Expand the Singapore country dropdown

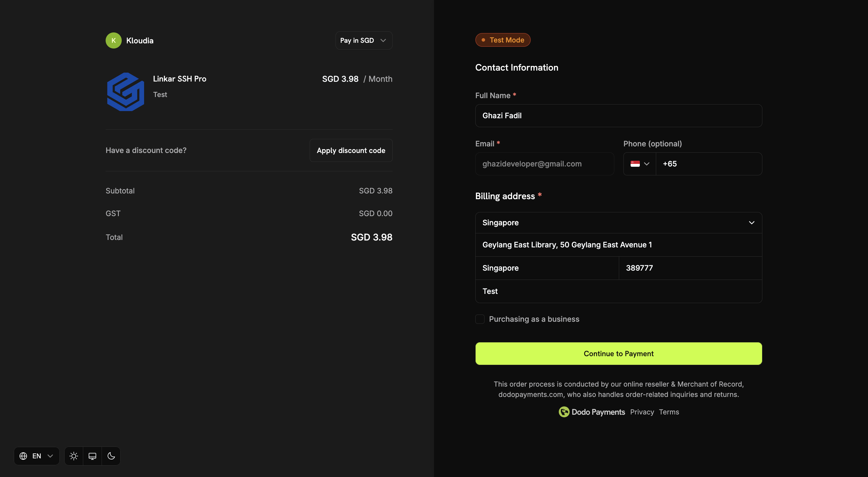(618, 223)
